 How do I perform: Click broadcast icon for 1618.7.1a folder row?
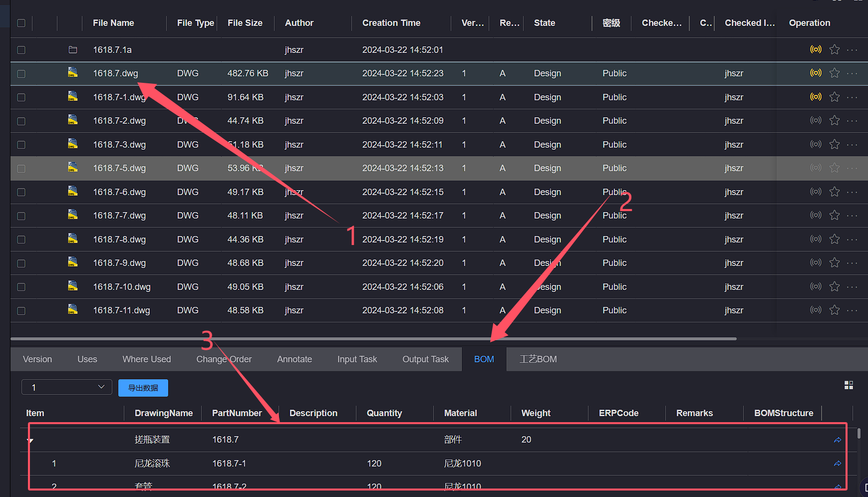(816, 49)
